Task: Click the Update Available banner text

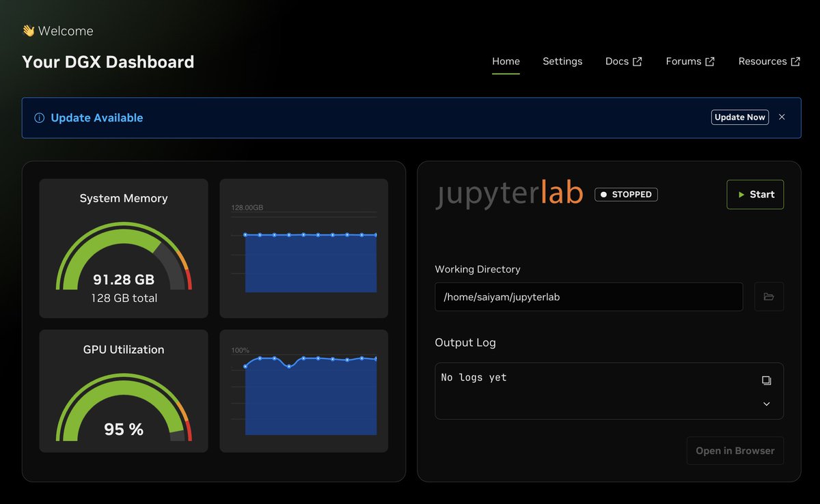Action: point(97,118)
